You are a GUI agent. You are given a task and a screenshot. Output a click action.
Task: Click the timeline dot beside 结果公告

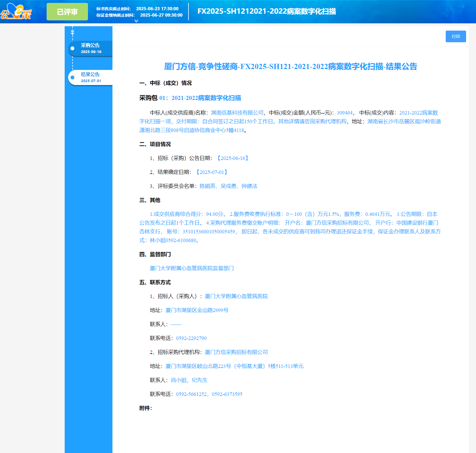coord(73,77)
